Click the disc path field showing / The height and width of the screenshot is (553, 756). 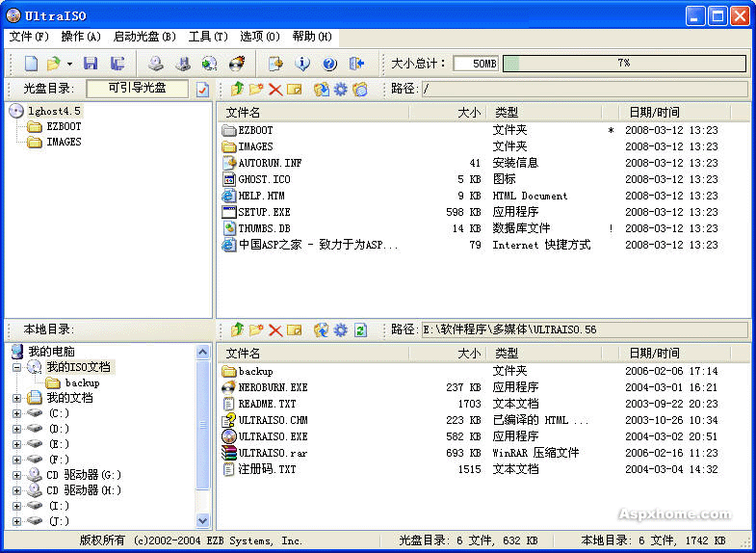click(x=585, y=89)
